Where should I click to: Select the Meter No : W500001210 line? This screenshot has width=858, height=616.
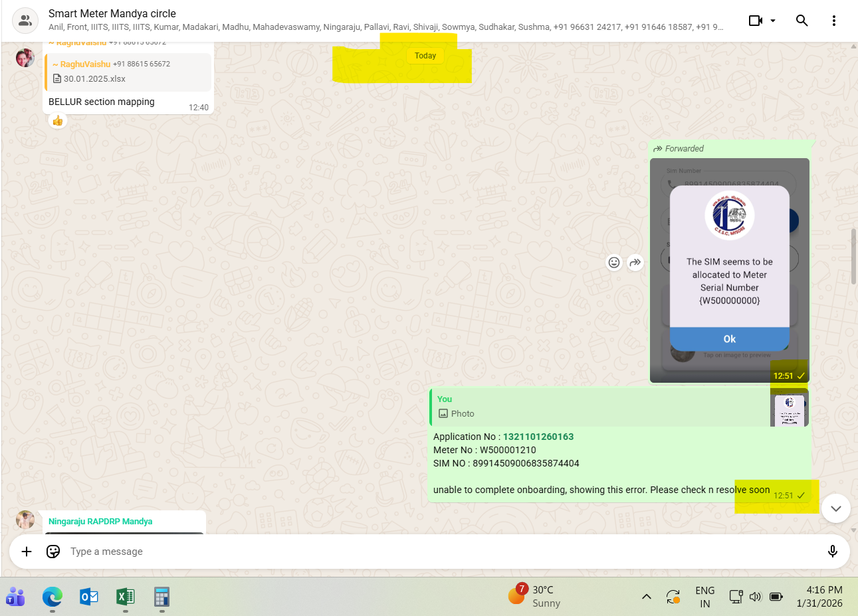tap(484, 450)
